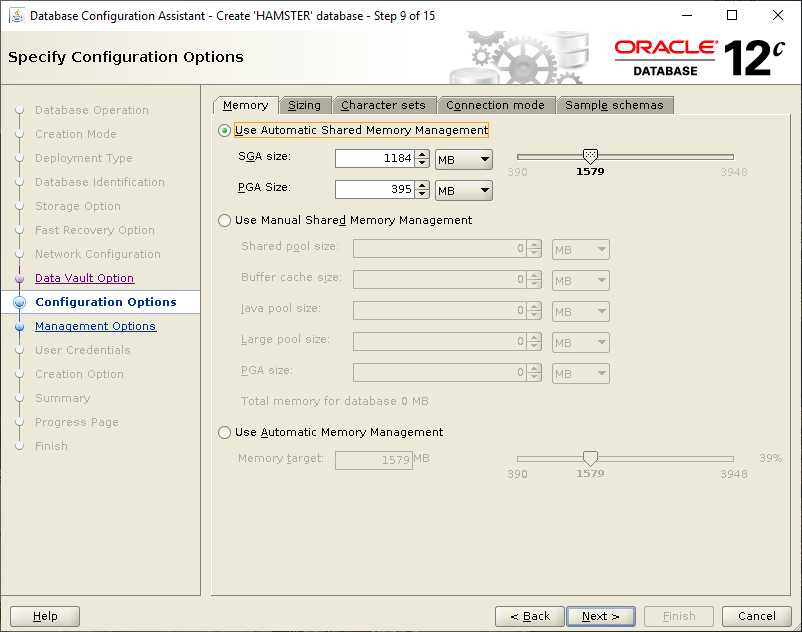Click the 'User Credentials' step label

point(82,350)
